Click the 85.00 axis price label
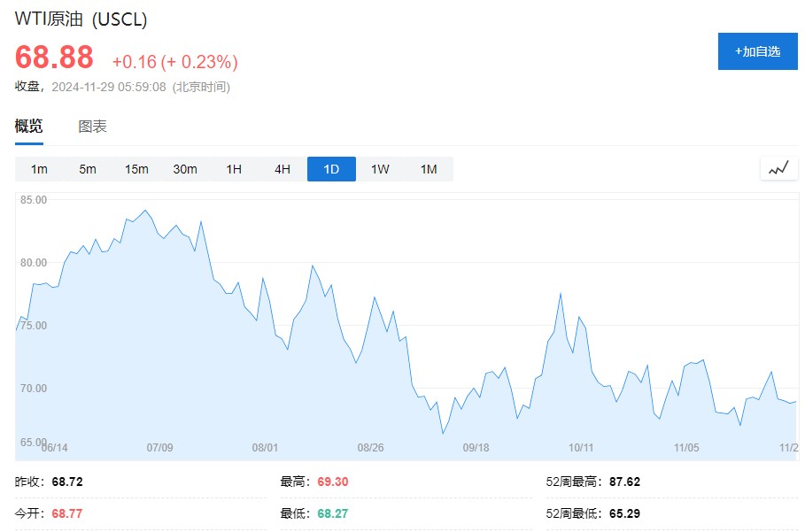 point(34,200)
